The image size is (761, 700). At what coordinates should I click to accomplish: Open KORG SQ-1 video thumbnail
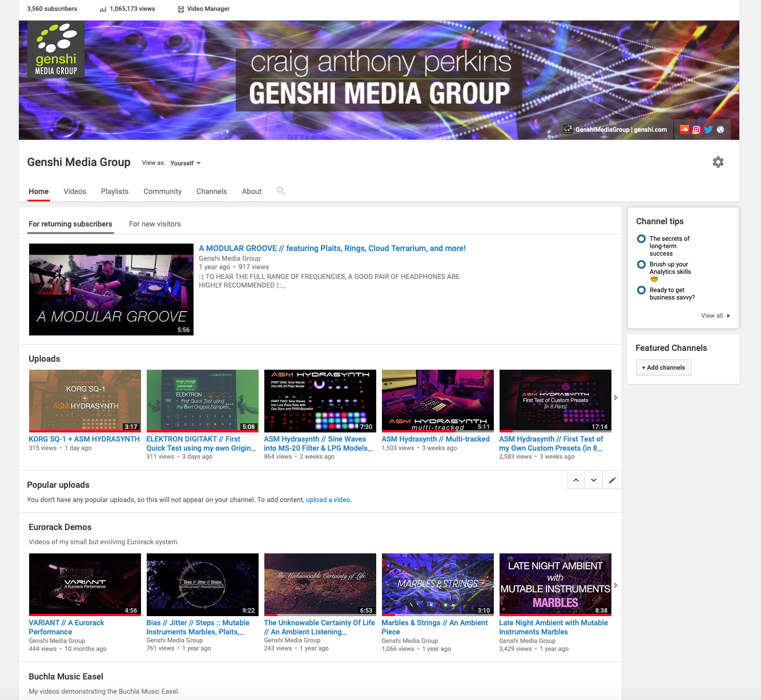point(85,400)
